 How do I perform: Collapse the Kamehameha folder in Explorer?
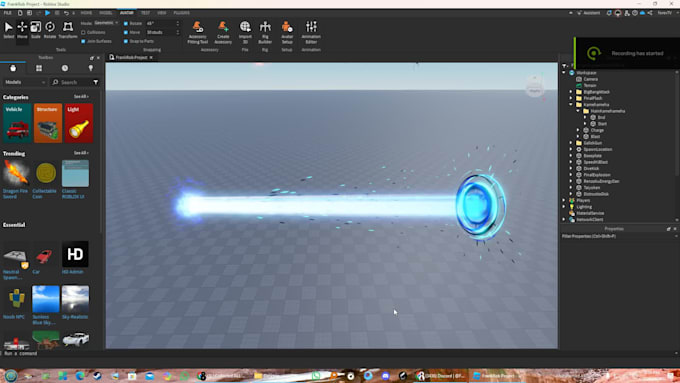tap(571, 105)
